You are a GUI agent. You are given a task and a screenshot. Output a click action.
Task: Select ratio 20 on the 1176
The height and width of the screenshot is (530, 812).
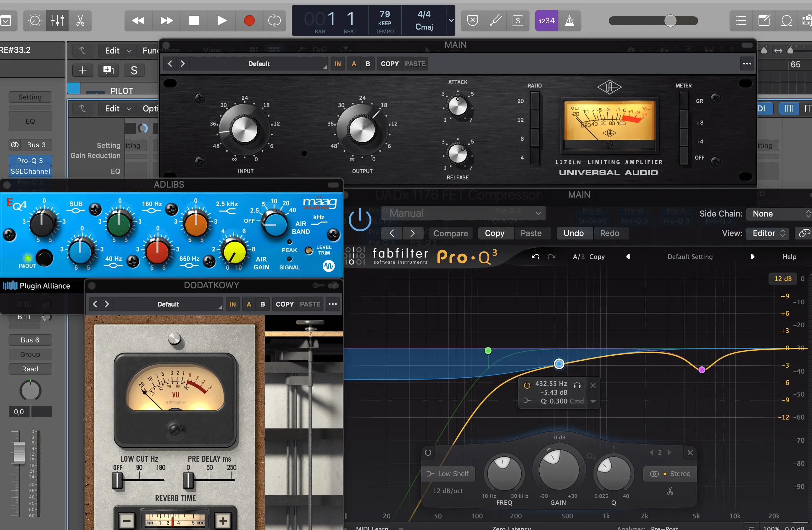pyautogui.click(x=535, y=101)
